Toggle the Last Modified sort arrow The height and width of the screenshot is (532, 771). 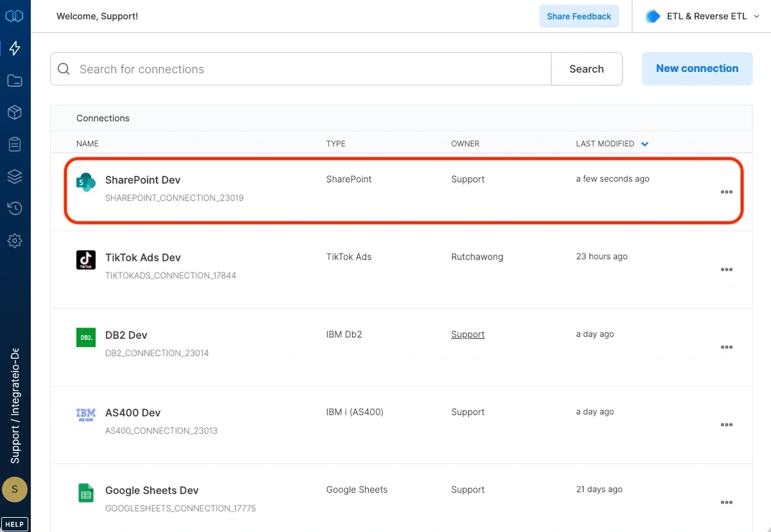(645, 144)
